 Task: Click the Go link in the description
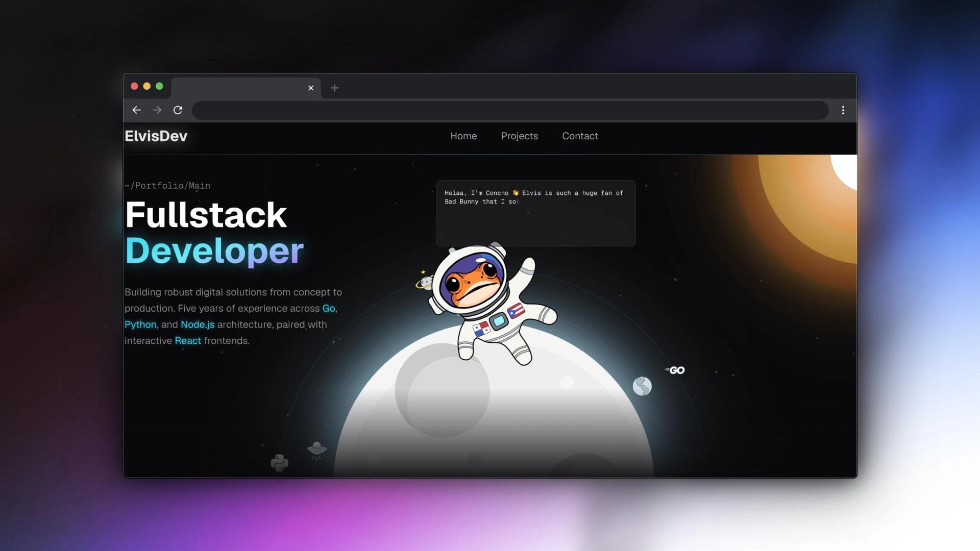tap(329, 308)
